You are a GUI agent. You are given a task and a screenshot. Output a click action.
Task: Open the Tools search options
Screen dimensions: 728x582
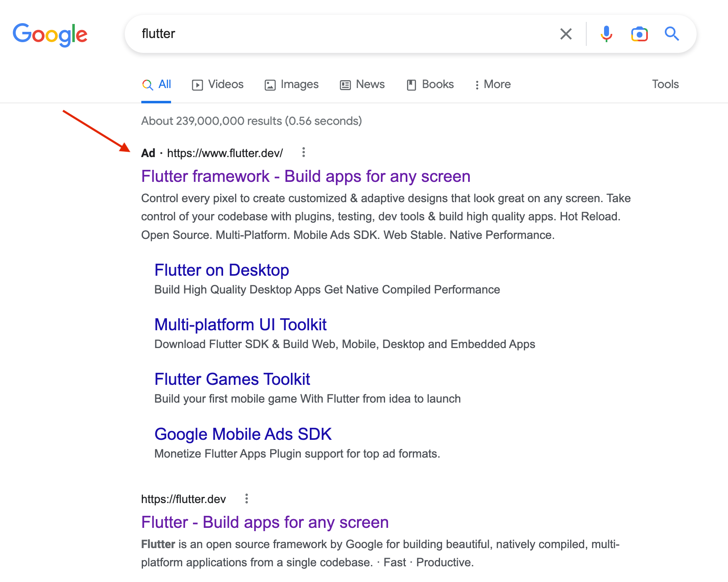[x=665, y=84]
